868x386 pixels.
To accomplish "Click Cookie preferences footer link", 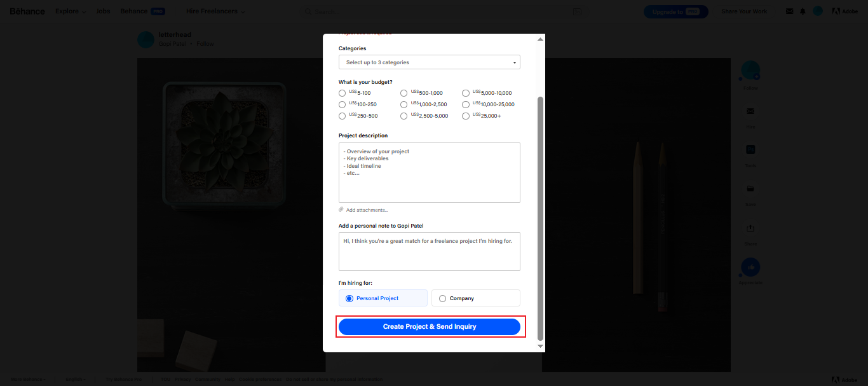I will pyautogui.click(x=260, y=380).
